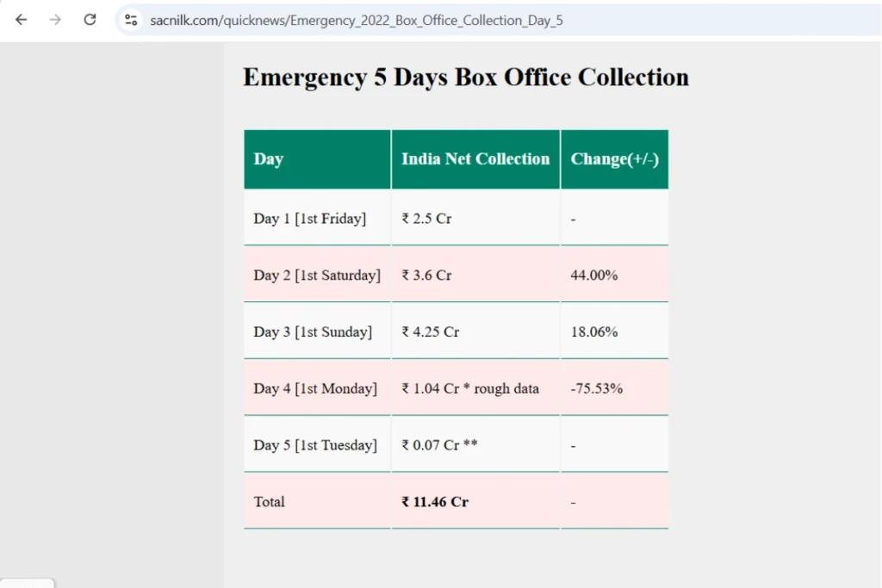Screen dimensions: 882x588
Task: Click the sacnilk.com URL in the address bar
Action: click(356, 21)
